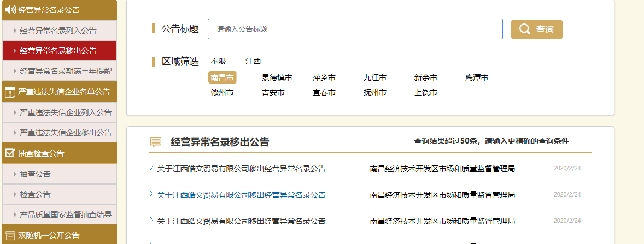Click the magnifier icon in the 查询 button
644x244 pixels.
pos(524,29)
